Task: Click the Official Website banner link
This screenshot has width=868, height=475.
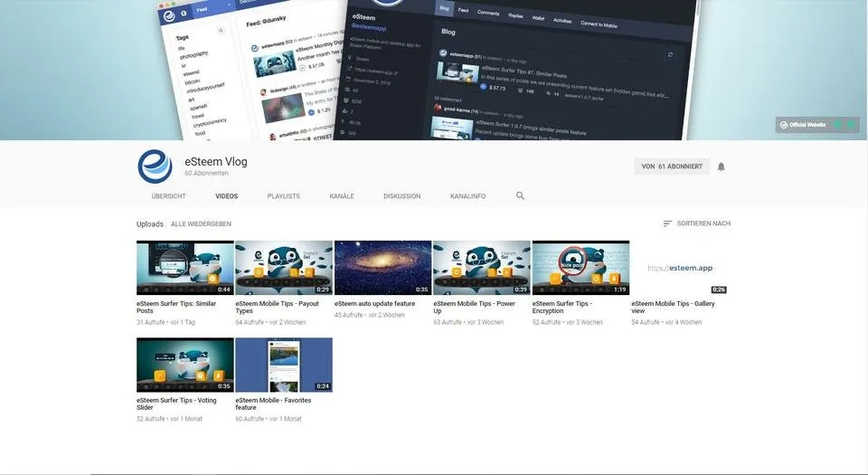Action: point(817,125)
